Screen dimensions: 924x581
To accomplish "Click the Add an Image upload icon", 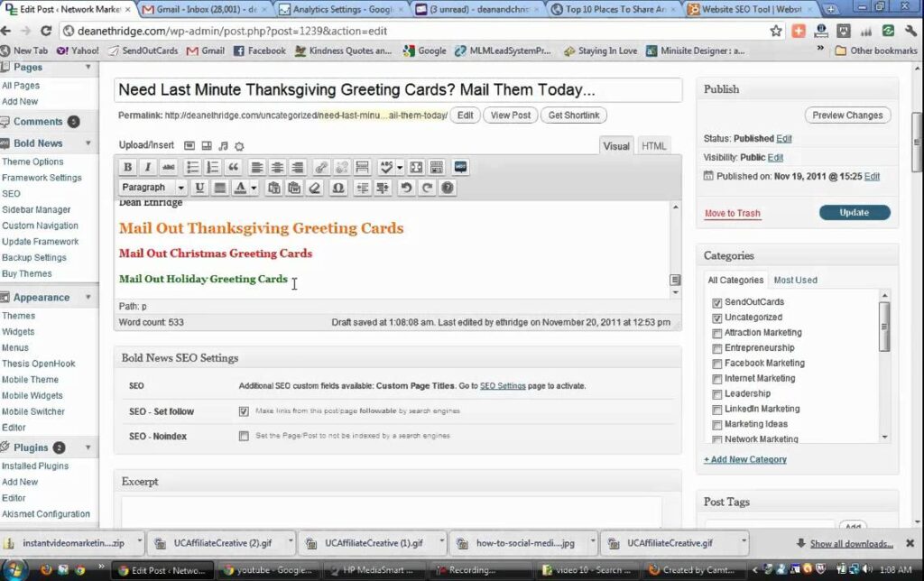I will pos(189,145).
